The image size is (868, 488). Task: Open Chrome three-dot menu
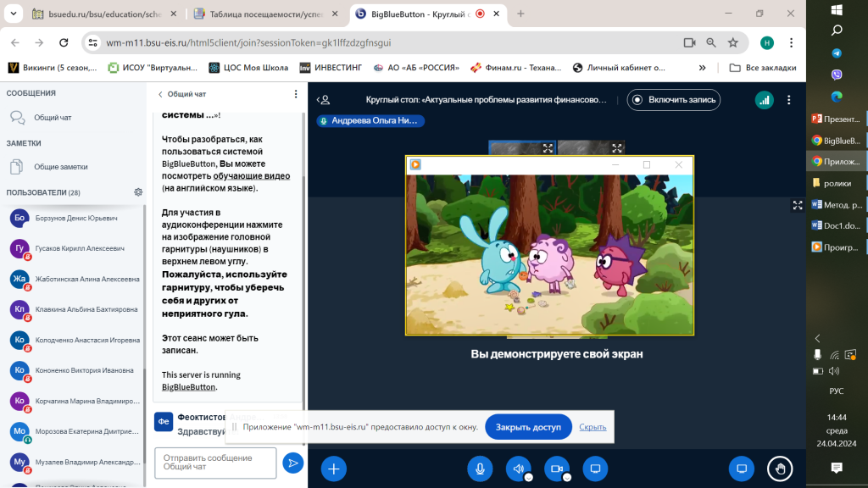[x=791, y=42]
